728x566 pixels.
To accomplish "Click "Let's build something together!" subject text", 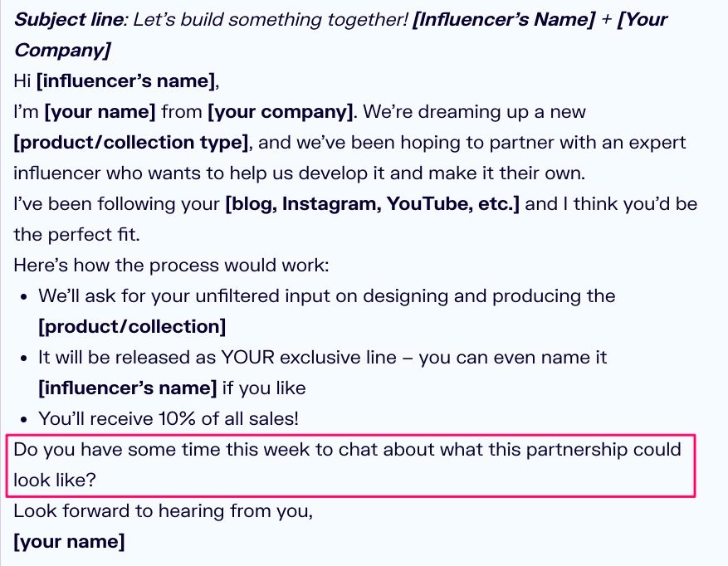I will click(x=266, y=19).
